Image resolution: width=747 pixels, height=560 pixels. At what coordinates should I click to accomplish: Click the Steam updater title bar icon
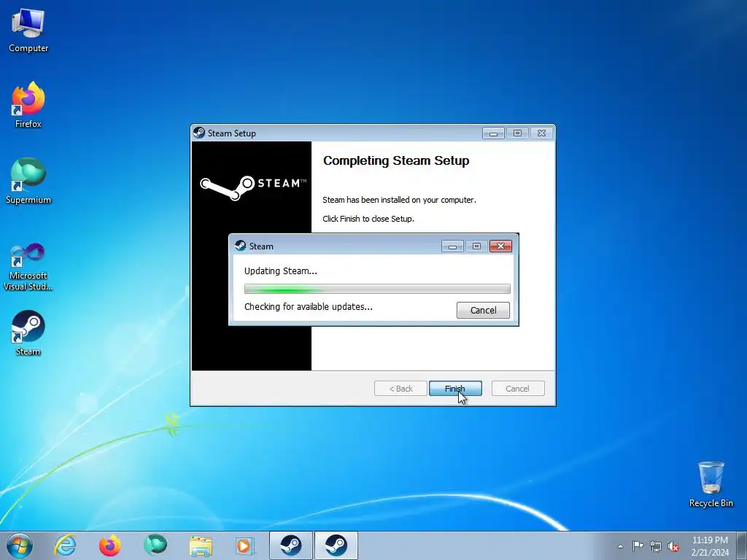click(x=241, y=246)
